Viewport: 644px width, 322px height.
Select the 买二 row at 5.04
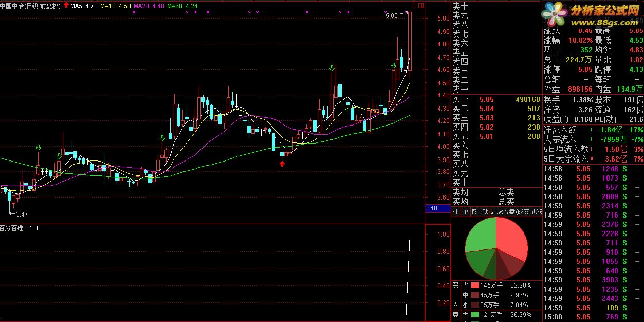pyautogui.click(x=496, y=109)
